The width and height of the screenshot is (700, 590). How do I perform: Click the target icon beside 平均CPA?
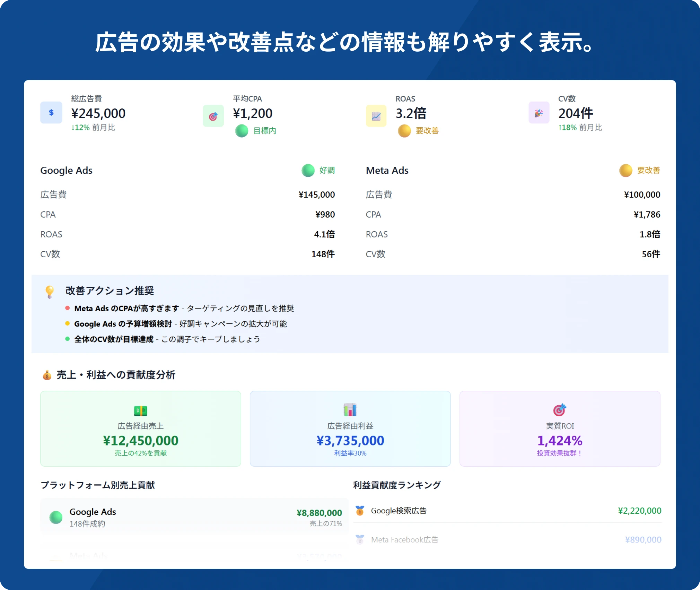coord(213,116)
